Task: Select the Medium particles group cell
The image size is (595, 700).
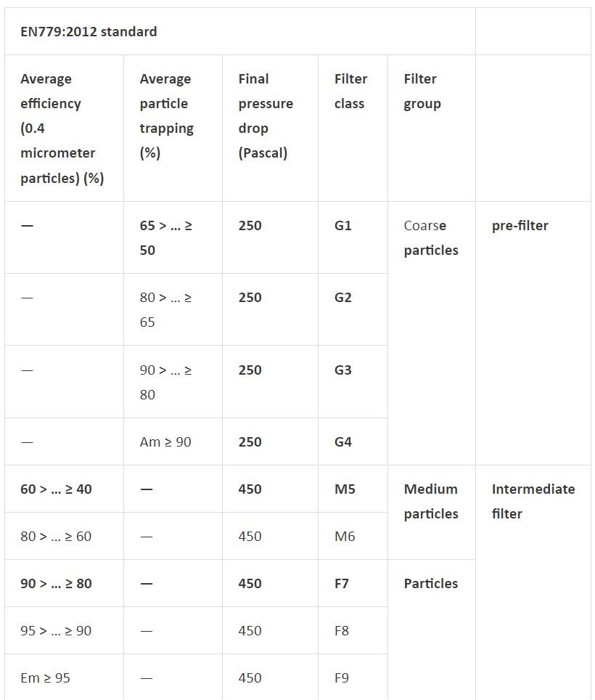Action: point(432,513)
